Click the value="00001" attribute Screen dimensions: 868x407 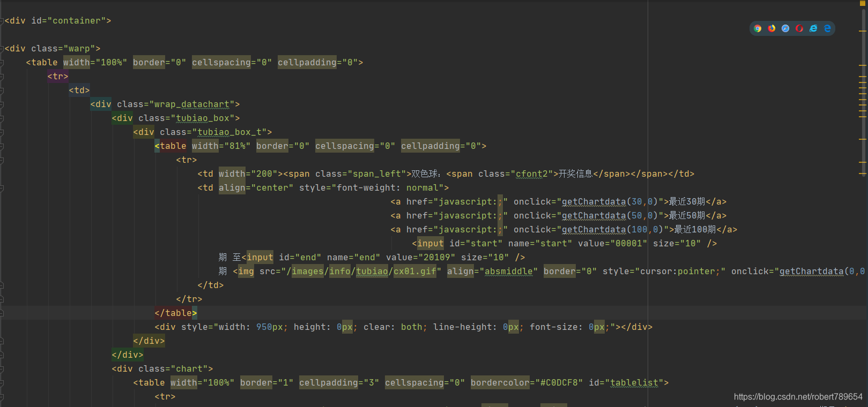tap(613, 244)
